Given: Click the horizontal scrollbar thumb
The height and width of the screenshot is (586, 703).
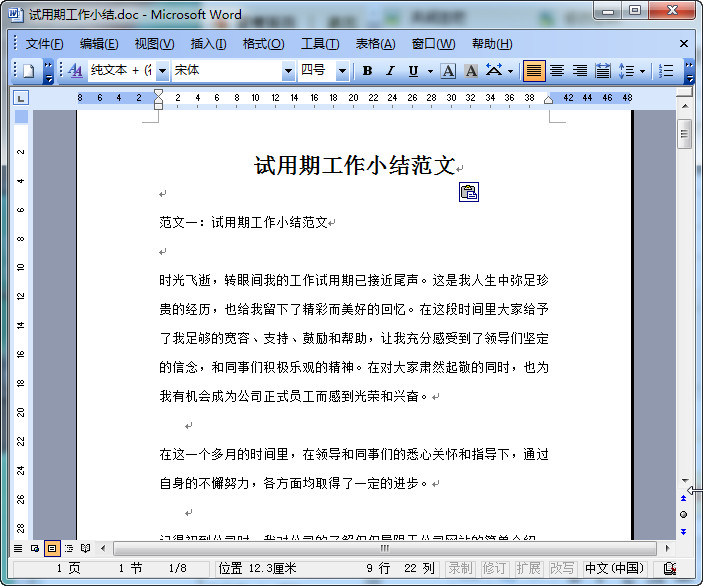Looking at the screenshot, I should pos(385,548).
